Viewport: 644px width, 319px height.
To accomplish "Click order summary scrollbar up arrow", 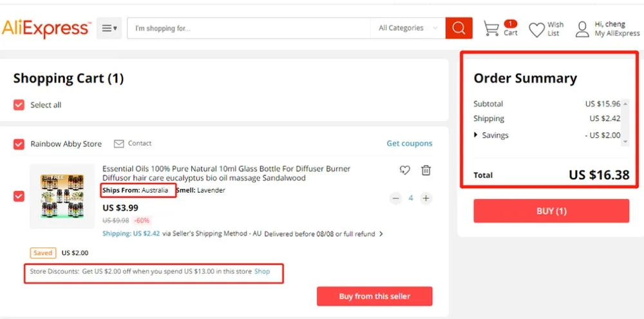I will click(x=625, y=104).
